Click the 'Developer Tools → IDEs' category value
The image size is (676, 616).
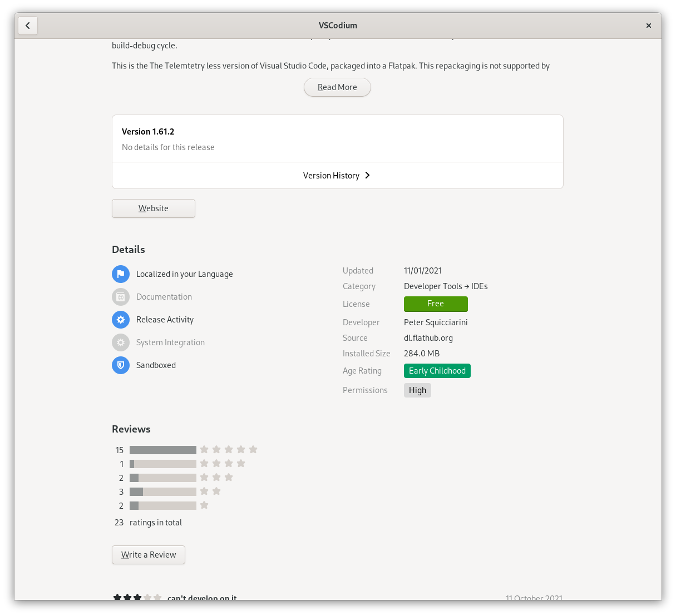pos(446,286)
